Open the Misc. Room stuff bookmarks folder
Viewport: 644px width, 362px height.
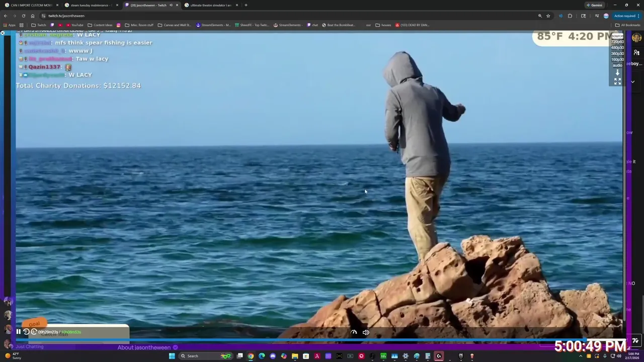[138, 25]
